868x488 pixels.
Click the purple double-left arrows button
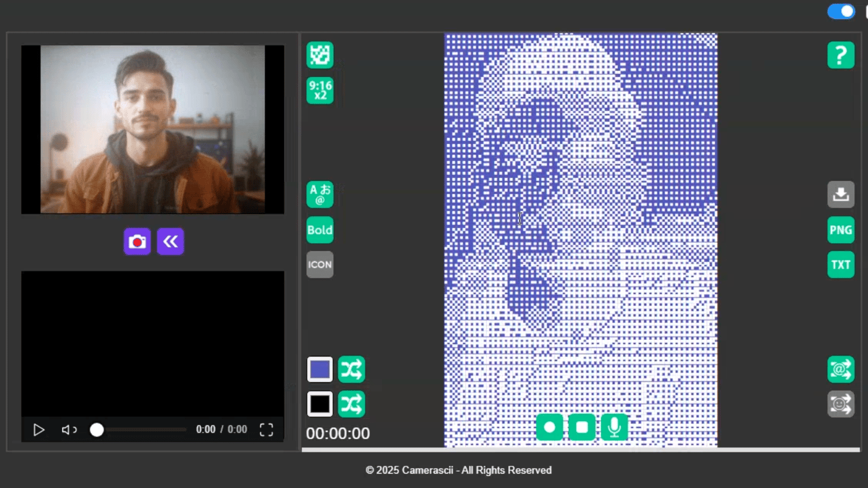tap(171, 241)
